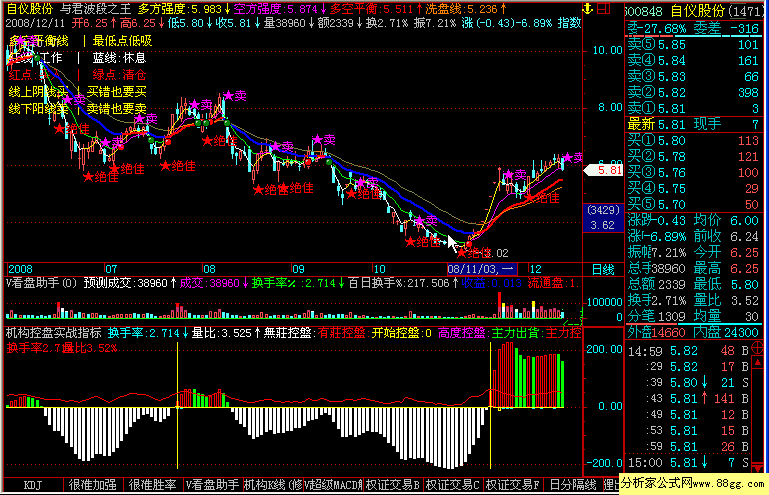Open the 权证交易B tab
The image size is (769, 495).
click(393, 485)
